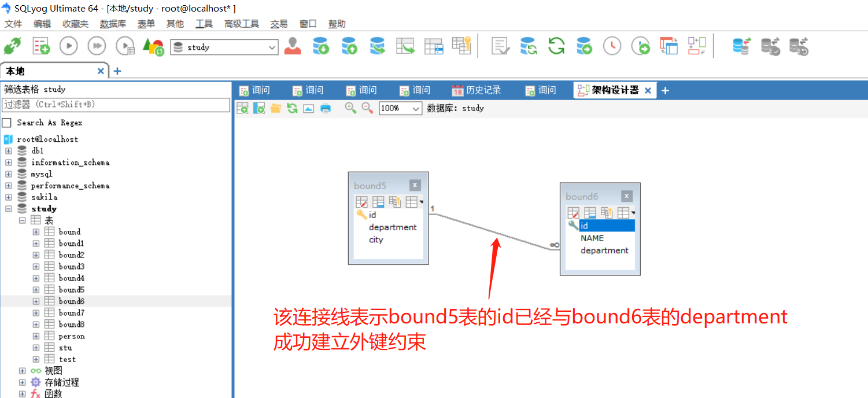This screenshot has width=868, height=398.
Task: Close the 架构设计器 tab
Action: point(648,90)
